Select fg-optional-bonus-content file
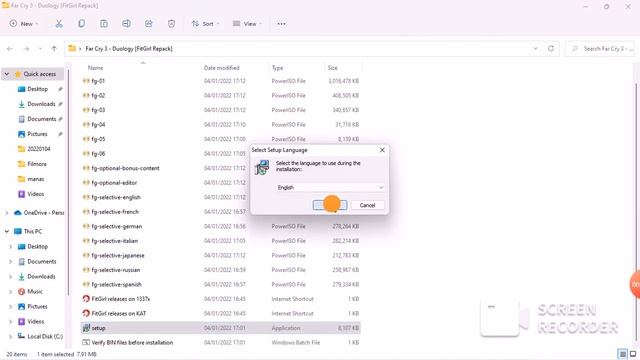Viewport: 640px width, 360px height. pos(125,168)
